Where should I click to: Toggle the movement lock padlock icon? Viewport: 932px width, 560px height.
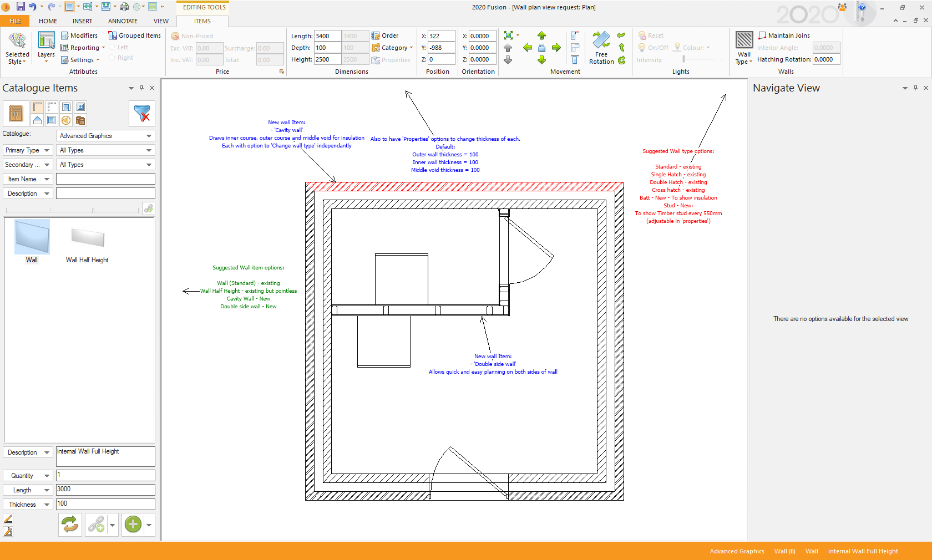coord(541,48)
